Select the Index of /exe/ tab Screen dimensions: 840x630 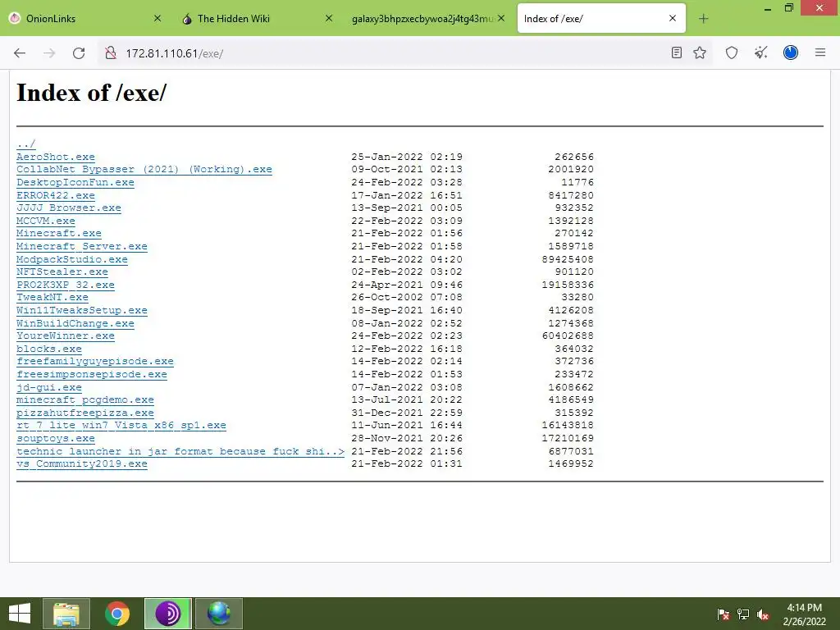point(601,18)
